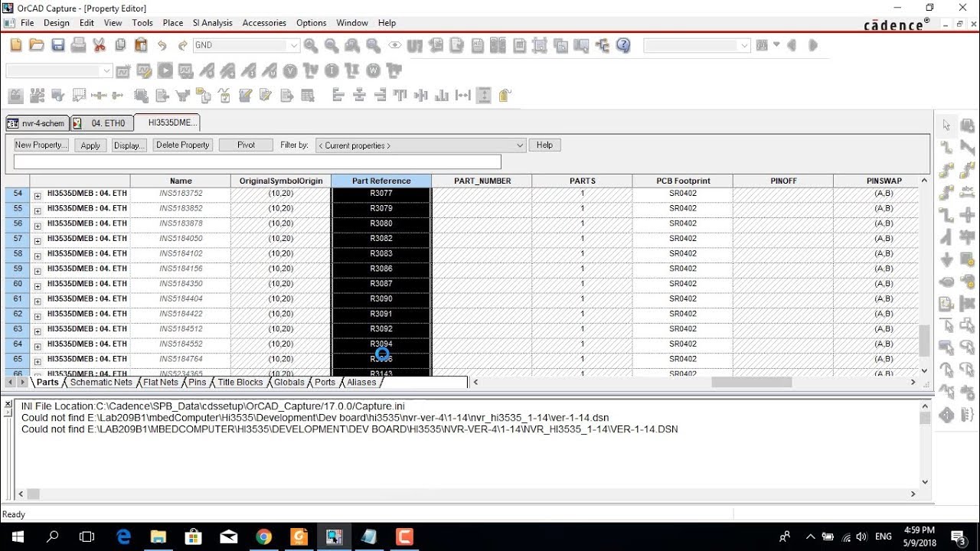
Task: Click the INS5184102 name cell
Action: pyautogui.click(x=181, y=254)
